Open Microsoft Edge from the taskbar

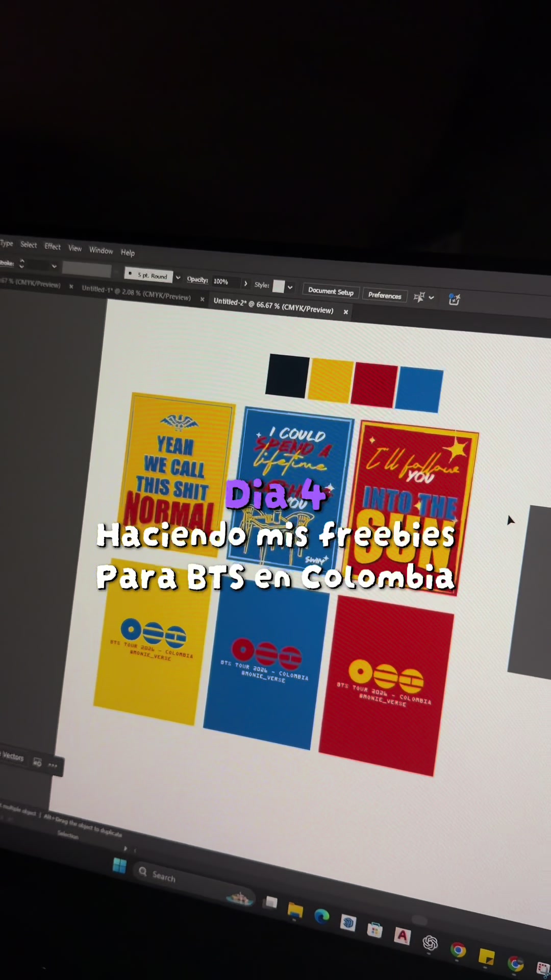tap(321, 916)
